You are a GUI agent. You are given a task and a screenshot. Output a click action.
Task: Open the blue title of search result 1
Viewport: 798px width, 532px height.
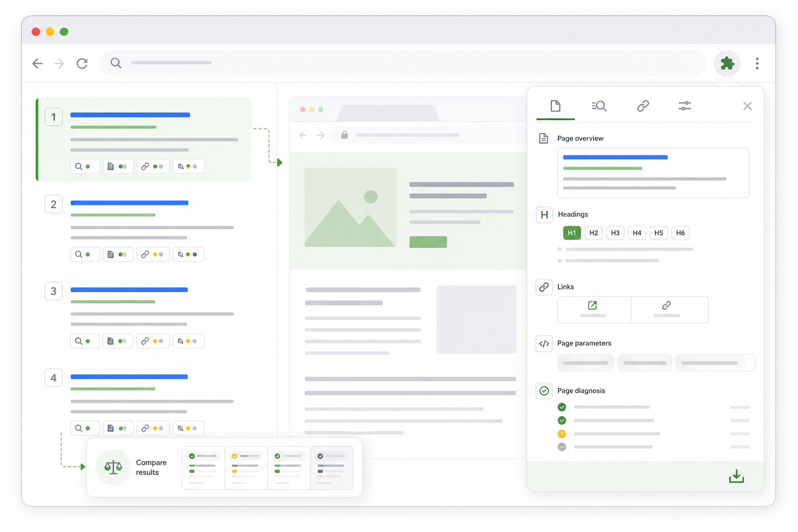pos(130,115)
